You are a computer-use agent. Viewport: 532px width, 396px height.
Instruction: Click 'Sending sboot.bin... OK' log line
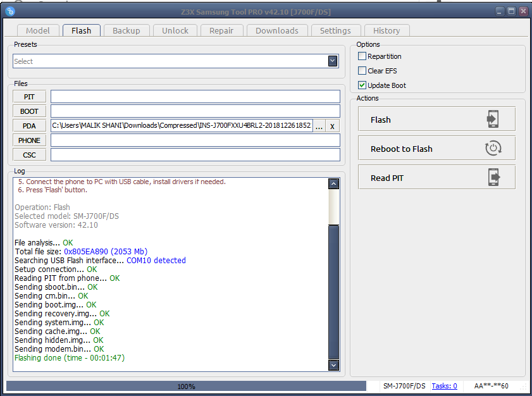pos(56,287)
